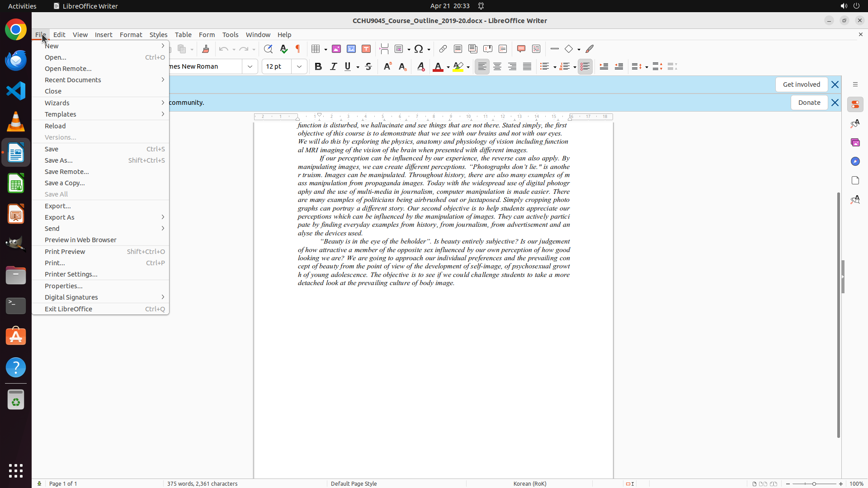
Task: Open the Navigator sidebar icon
Action: coord(855,161)
